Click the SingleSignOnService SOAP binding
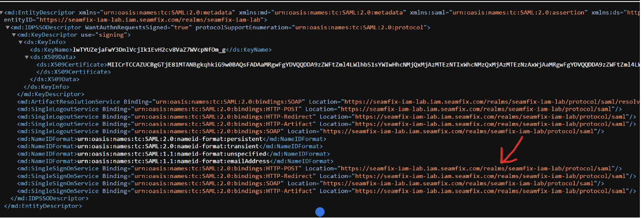 [x=193, y=183]
